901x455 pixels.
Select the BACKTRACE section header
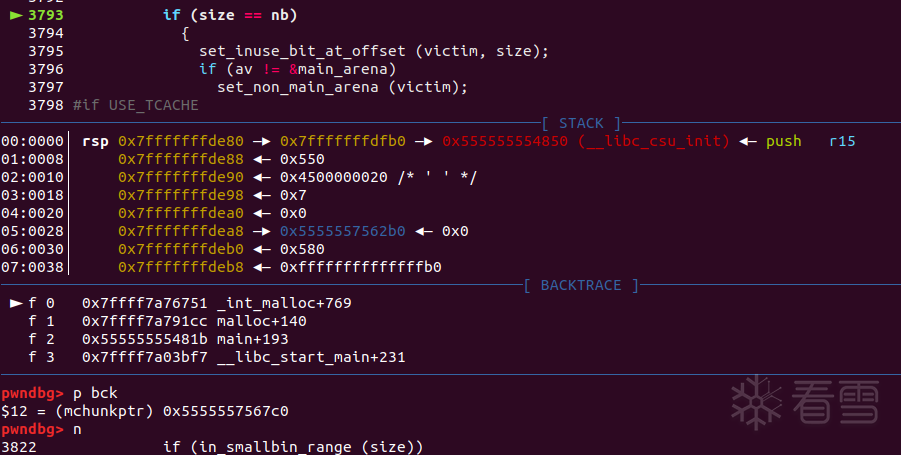pyautogui.click(x=580, y=285)
